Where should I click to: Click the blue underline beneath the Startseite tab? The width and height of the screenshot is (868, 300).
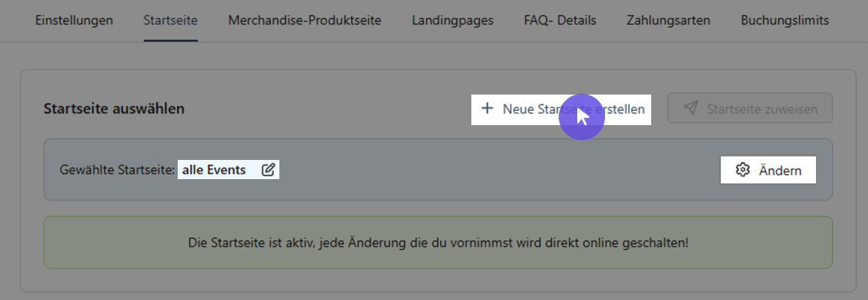171,40
